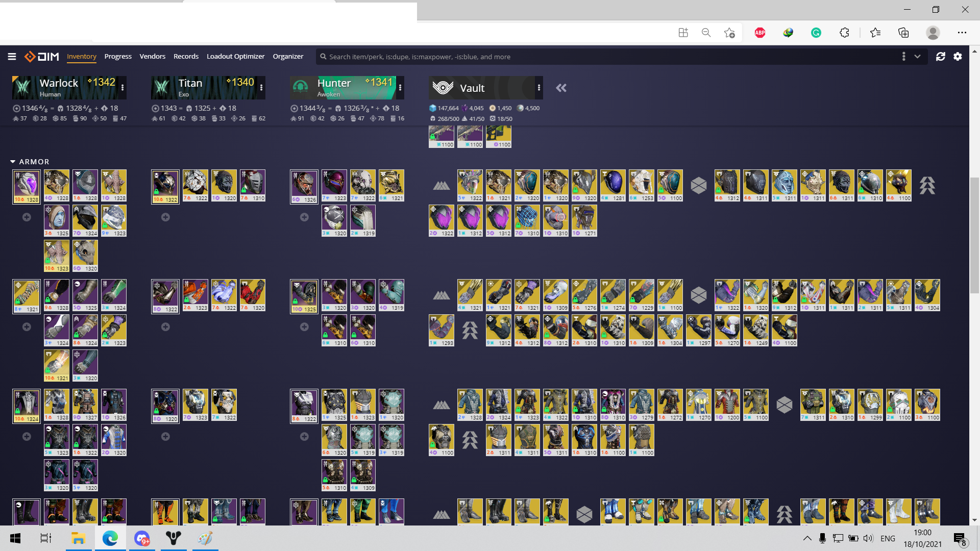
Task: Click the DIM logo
Action: pos(42,57)
